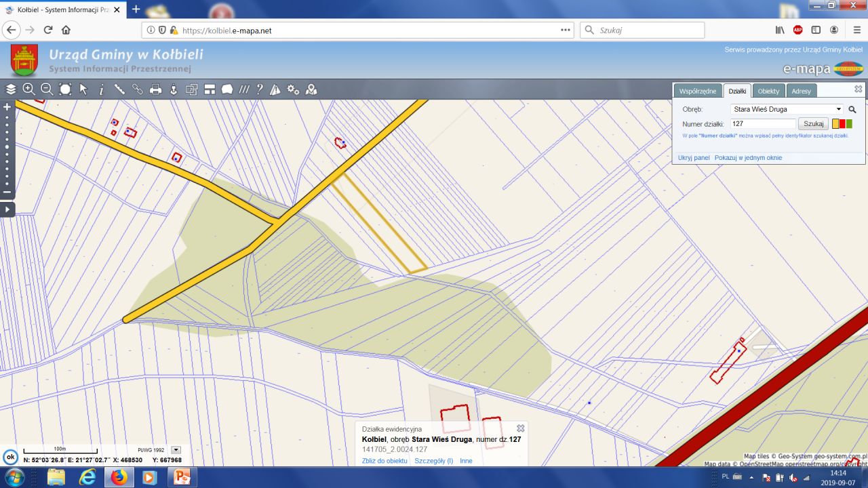The width and height of the screenshot is (868, 488).
Task: Click the Numer działki input field
Action: tap(763, 124)
